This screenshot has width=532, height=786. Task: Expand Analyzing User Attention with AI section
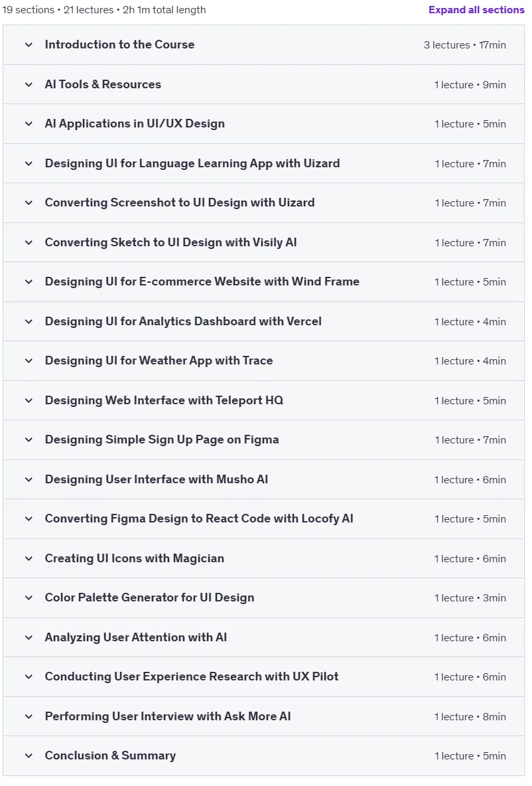pos(263,637)
